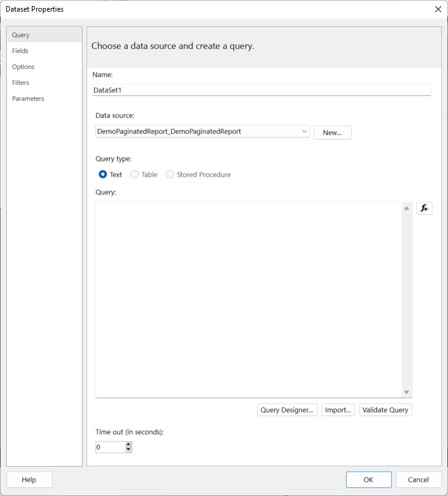This screenshot has height=496, width=448.
Task: Increase the time out value with up arrow
Action: pos(128,445)
